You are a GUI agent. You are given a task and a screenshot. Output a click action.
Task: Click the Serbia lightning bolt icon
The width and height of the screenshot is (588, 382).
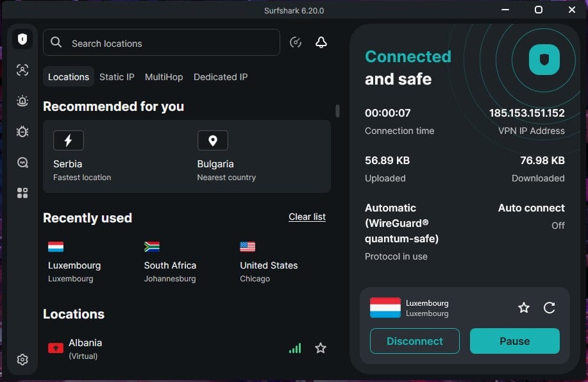click(68, 140)
